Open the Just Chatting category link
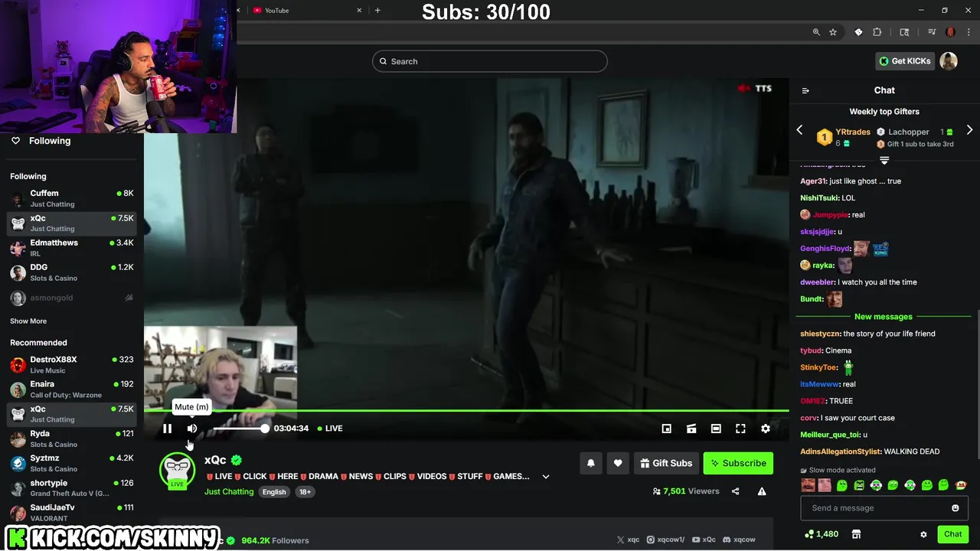Screen dimensions: 980x551 pos(229,492)
